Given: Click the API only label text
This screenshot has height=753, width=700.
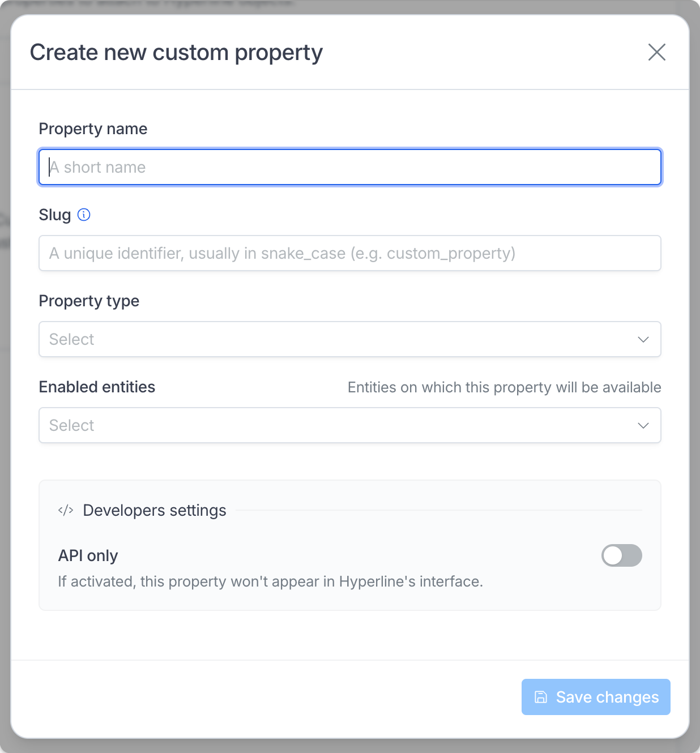Looking at the screenshot, I should tap(88, 556).
